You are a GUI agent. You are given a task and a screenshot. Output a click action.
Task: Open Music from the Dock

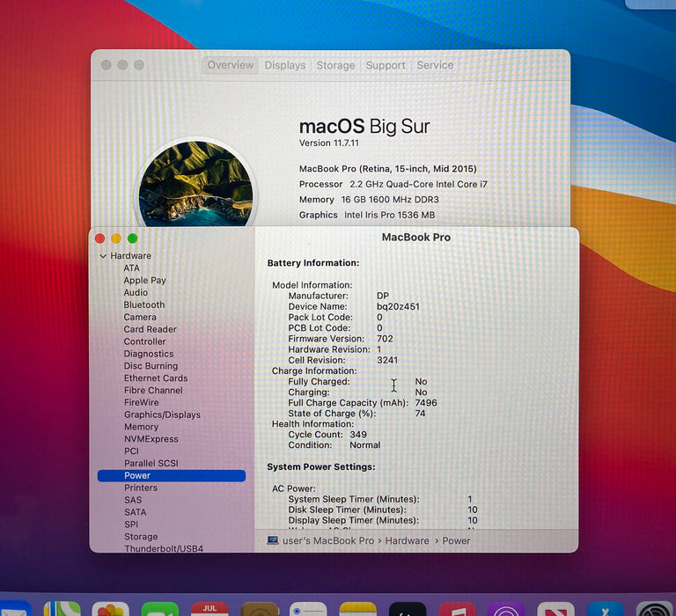(457, 609)
